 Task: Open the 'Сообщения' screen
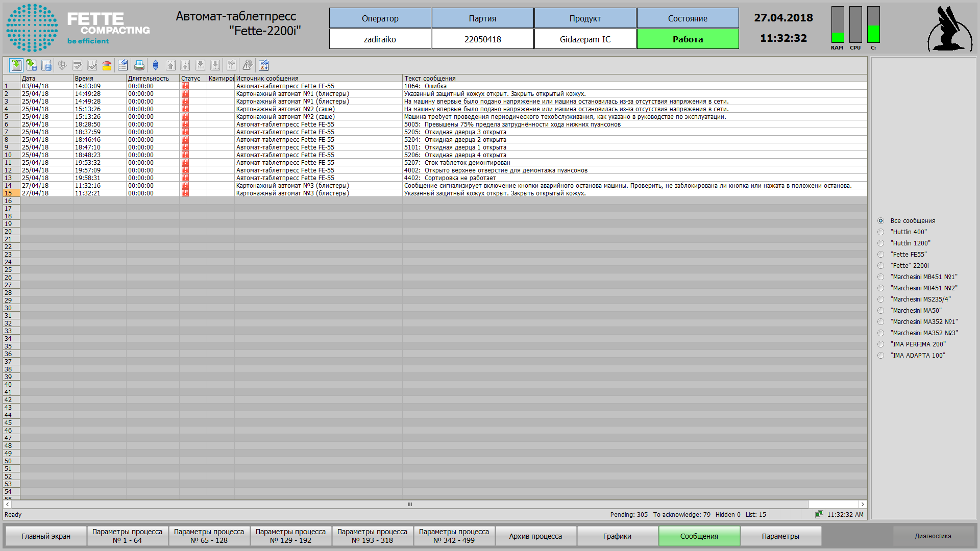699,536
